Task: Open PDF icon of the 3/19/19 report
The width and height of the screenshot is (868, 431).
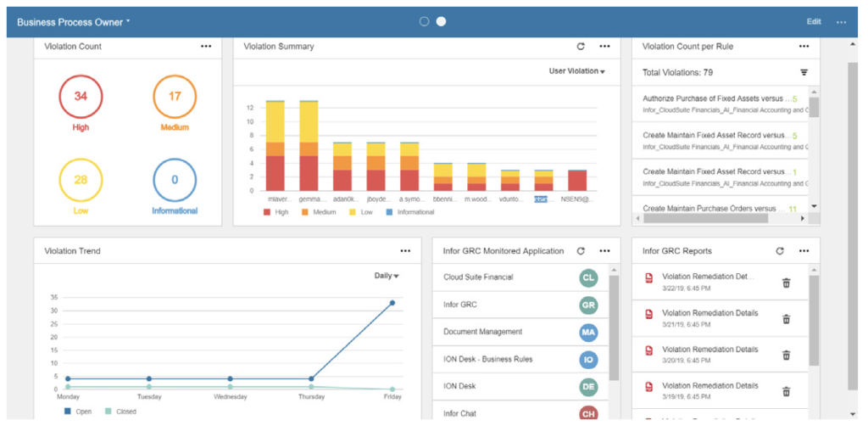Action: (648, 387)
